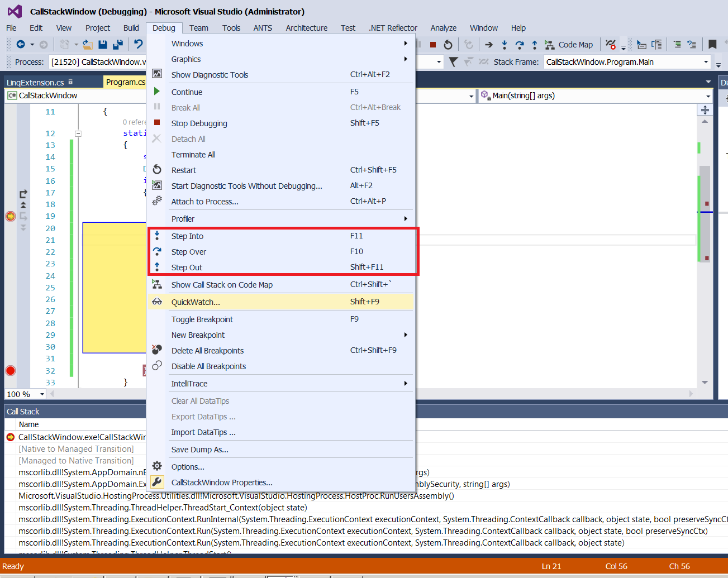Open the 100 % zoom dropdown
The image size is (728, 578).
pyautogui.click(x=42, y=394)
